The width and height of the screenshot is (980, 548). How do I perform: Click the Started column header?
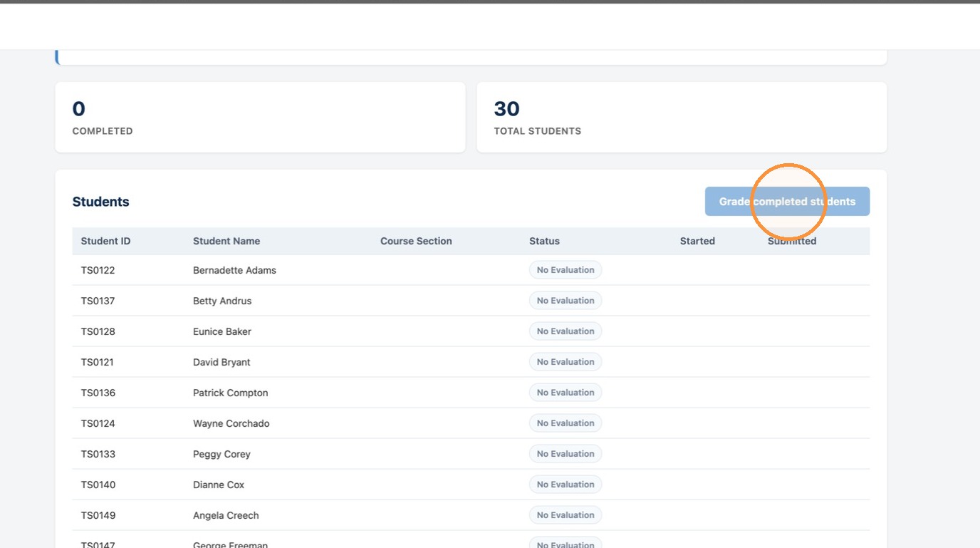coord(697,241)
